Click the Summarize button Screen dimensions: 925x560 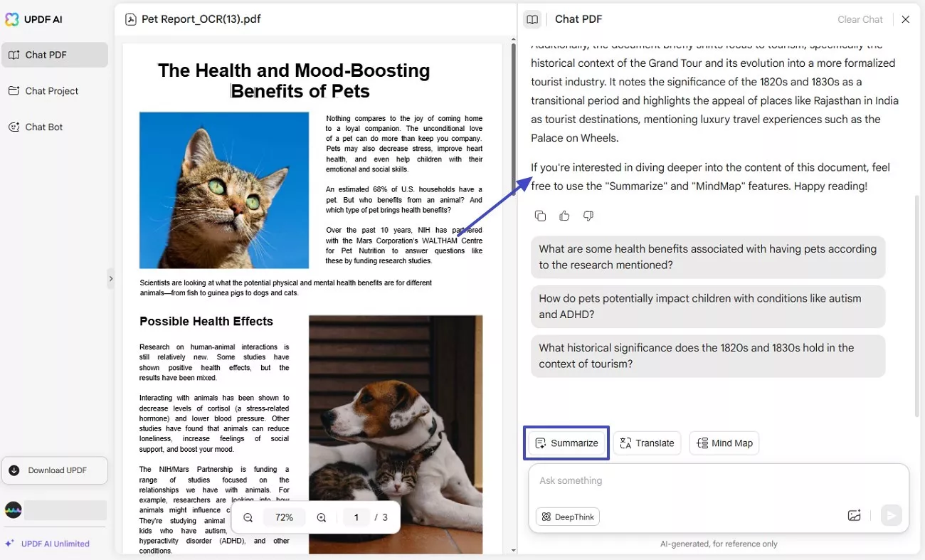point(567,443)
